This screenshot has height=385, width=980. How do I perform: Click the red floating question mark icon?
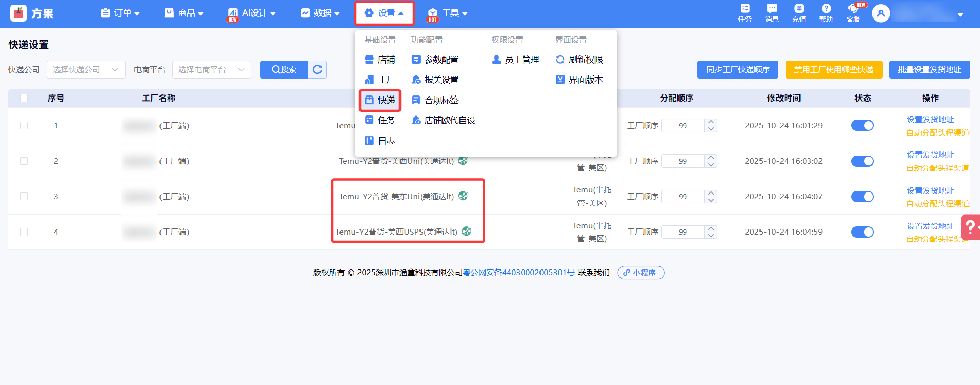(x=970, y=227)
